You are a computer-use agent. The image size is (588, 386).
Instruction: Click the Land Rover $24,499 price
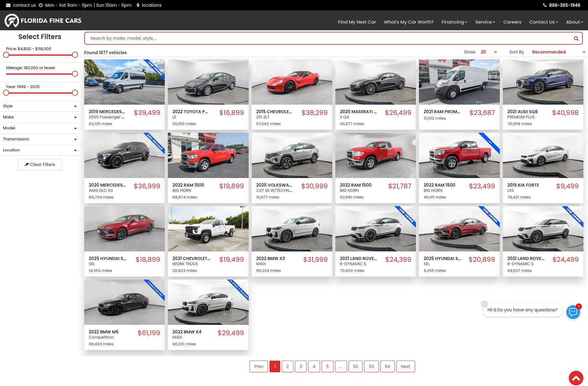565,259
